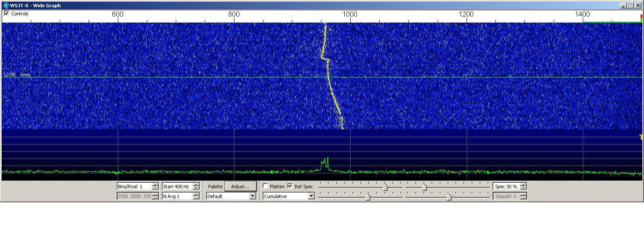Click the 1400 Hz frequency scale label

point(582,14)
